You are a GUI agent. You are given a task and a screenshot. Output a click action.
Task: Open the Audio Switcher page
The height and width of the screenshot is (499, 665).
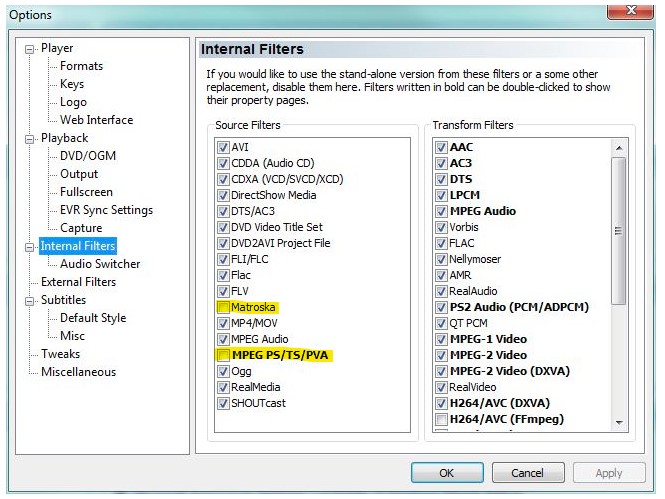100,264
